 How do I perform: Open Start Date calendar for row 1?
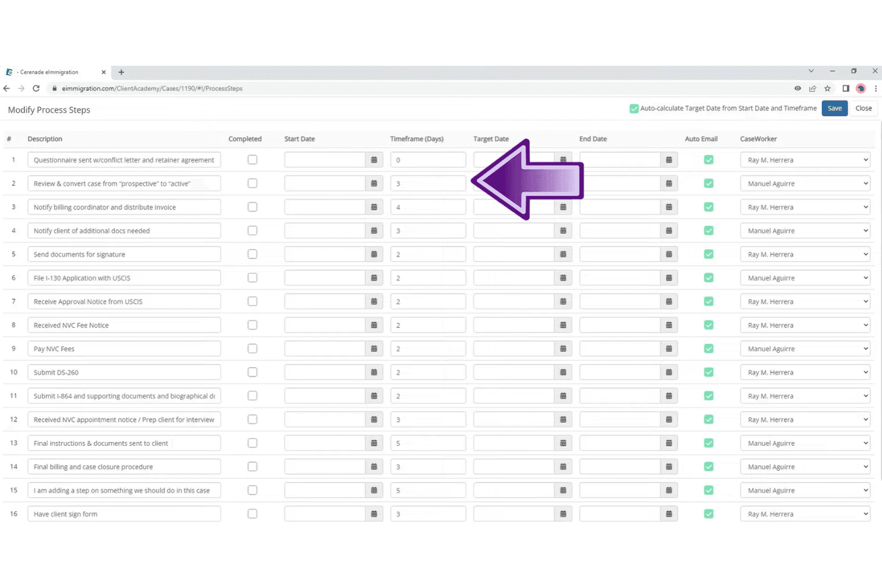(x=374, y=160)
